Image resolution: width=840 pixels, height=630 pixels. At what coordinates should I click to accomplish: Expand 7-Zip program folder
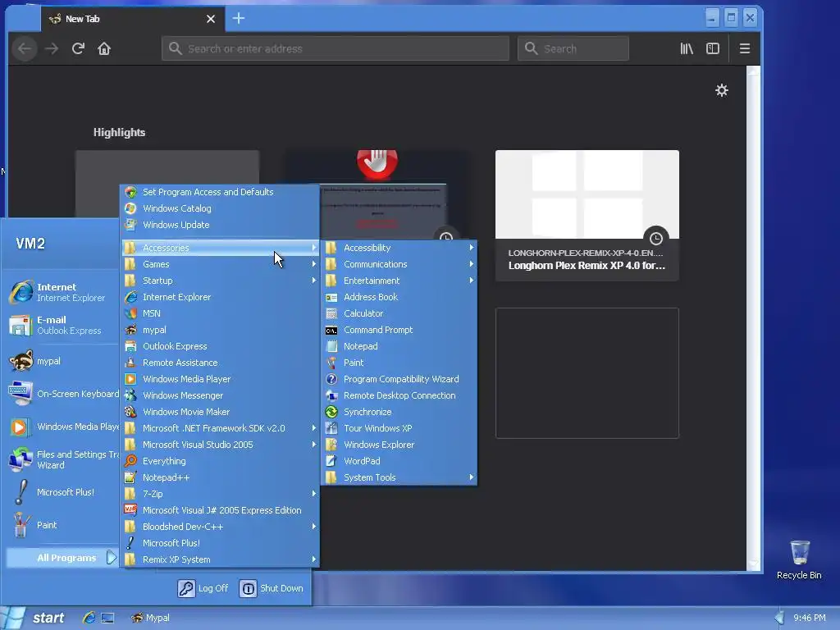coord(220,494)
